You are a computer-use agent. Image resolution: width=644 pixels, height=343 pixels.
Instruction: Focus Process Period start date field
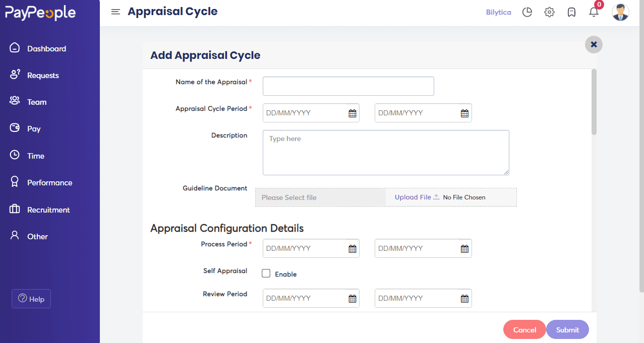[311, 248]
